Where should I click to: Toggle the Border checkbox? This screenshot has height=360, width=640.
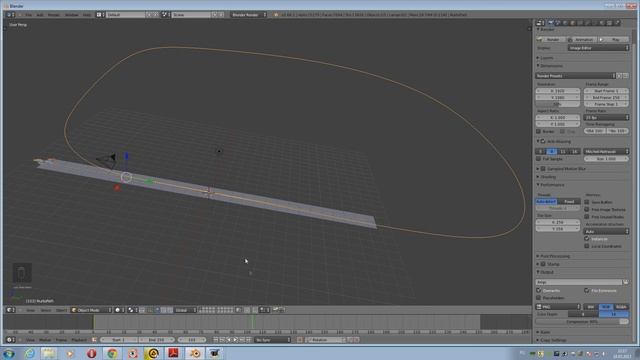(538, 131)
